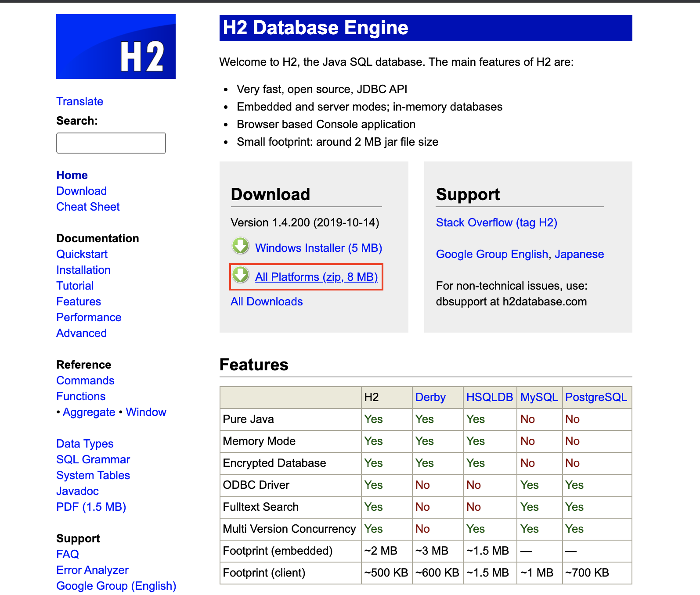Open the Quickstart documentation

pos(82,254)
